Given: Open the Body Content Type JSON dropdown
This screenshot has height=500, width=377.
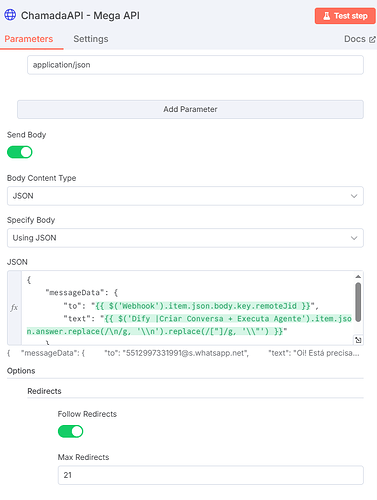Looking at the screenshot, I should pyautogui.click(x=185, y=196).
